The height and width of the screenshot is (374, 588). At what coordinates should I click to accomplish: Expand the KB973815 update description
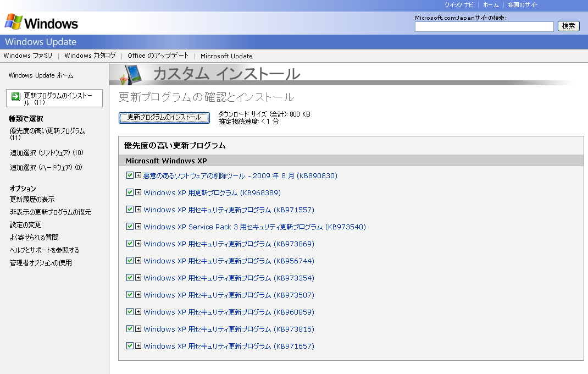pos(138,328)
